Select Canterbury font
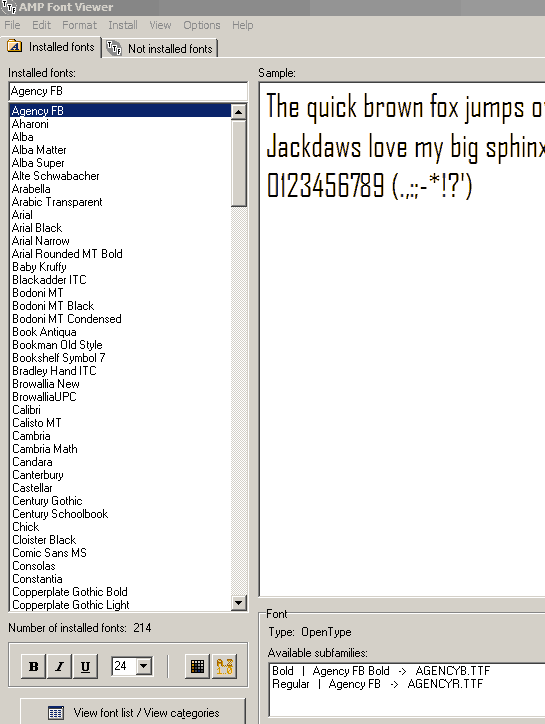This screenshot has width=545, height=724. tap(120, 475)
